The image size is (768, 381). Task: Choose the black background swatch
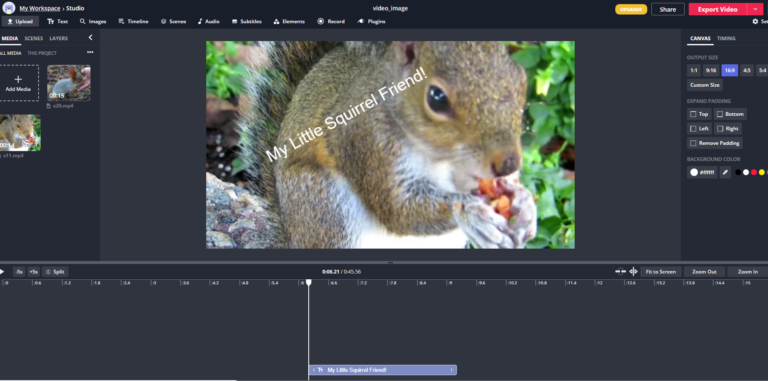point(738,172)
